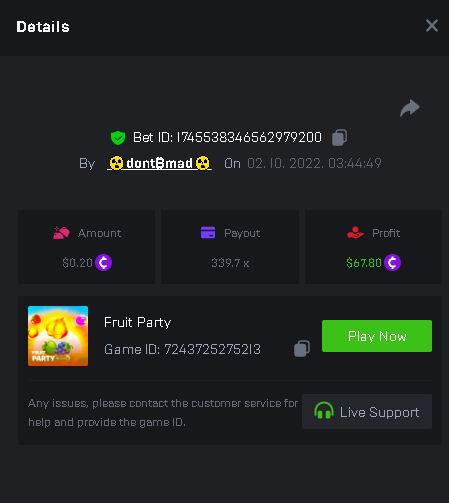Click the 339.7 x payout value
Viewport: 449px width, 503px height.
point(230,263)
